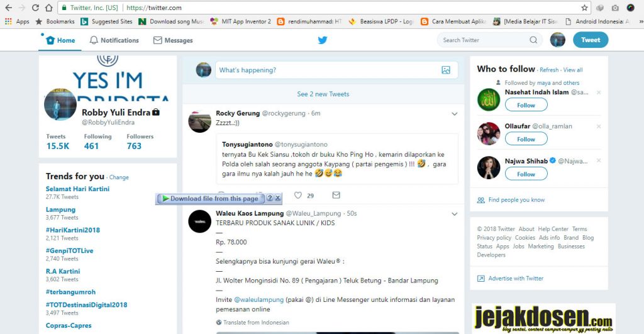Image resolution: width=644 pixels, height=334 pixels.
Task: Show more bookmarks with double chevron
Action: tap(641, 21)
